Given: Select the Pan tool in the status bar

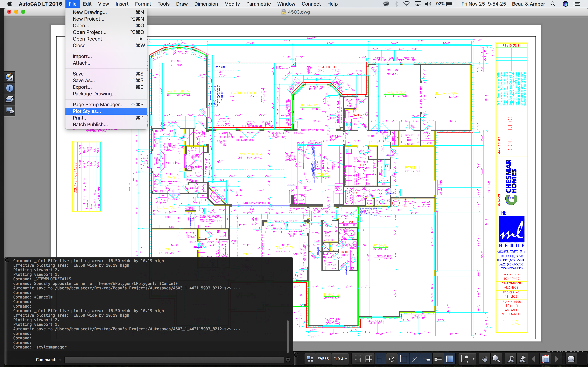Looking at the screenshot, I should tap(485, 359).
